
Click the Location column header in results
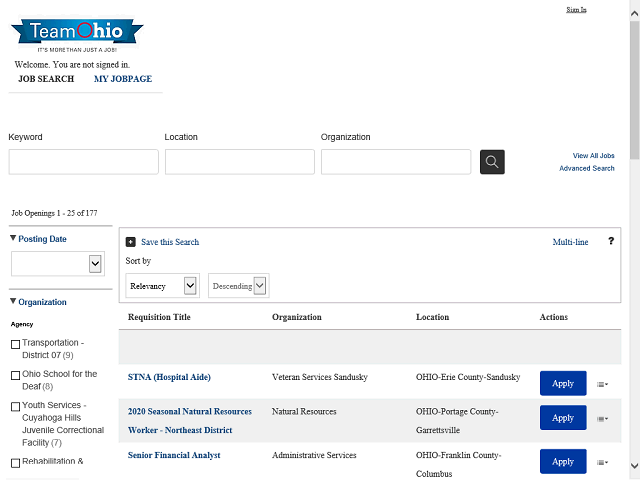(432, 317)
